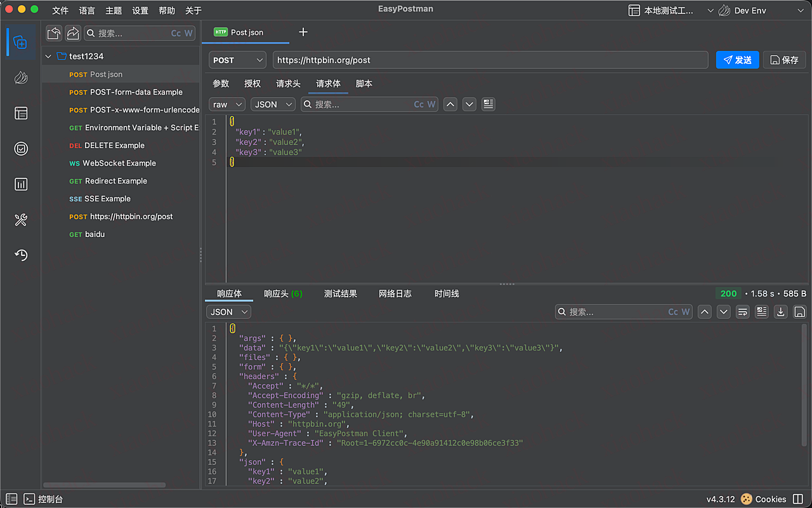Open the Cookies manager at bottom right

click(771, 499)
